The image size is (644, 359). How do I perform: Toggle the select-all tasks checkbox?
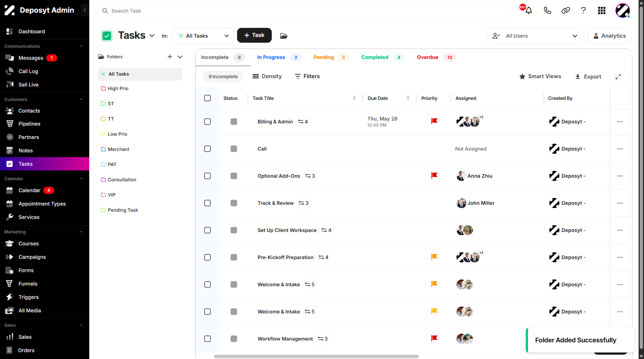(207, 98)
